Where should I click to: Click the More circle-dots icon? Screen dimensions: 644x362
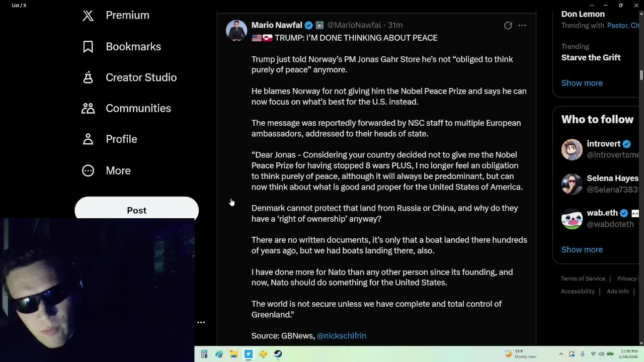88,171
